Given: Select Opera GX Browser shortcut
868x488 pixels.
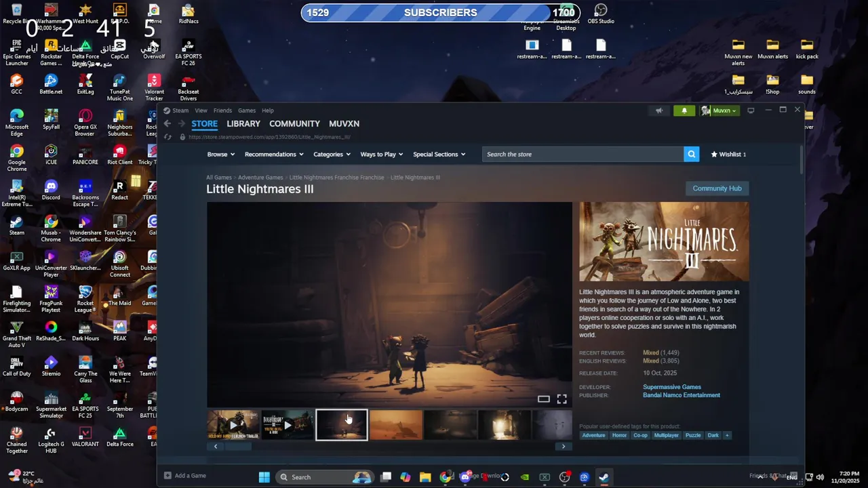Looking at the screenshot, I should point(85,122).
